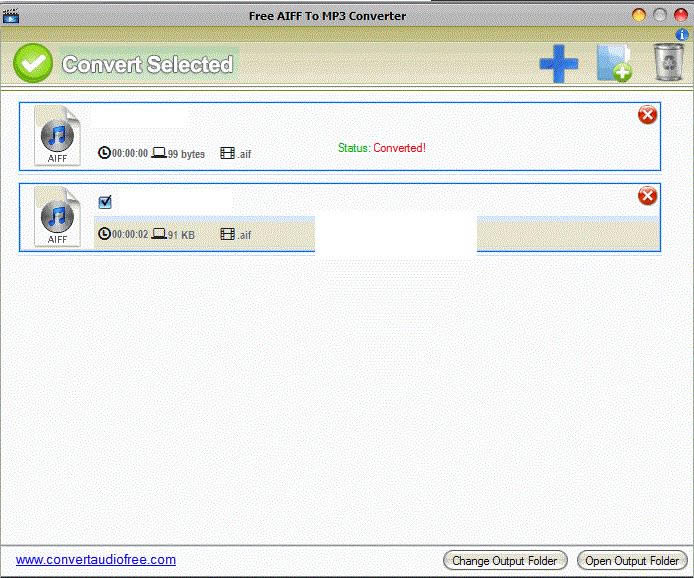Click the Convert Selected label
The width and height of the screenshot is (694, 578).
pyautogui.click(x=147, y=65)
